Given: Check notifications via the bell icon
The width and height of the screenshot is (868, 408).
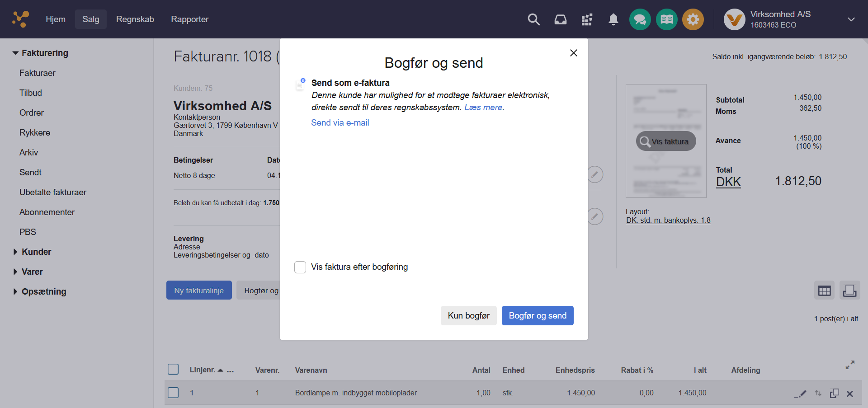Looking at the screenshot, I should [x=613, y=19].
